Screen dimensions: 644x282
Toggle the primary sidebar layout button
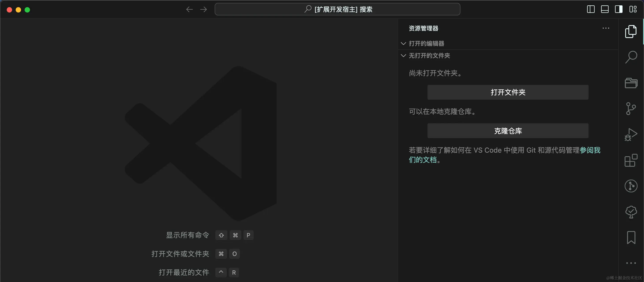pyautogui.click(x=591, y=9)
